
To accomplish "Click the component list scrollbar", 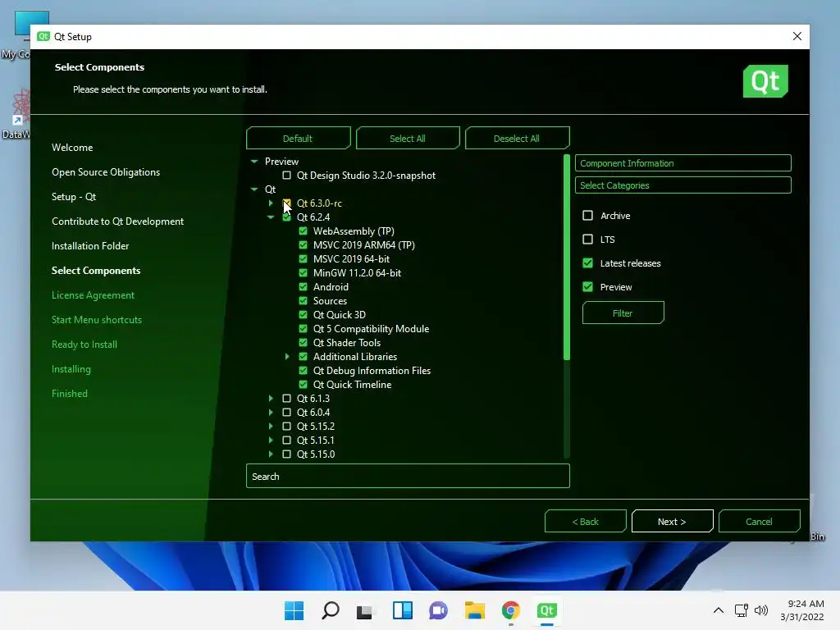I will [x=566, y=258].
